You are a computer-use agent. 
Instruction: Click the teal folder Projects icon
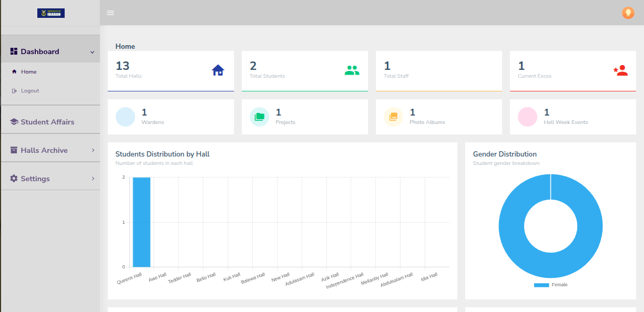259,117
